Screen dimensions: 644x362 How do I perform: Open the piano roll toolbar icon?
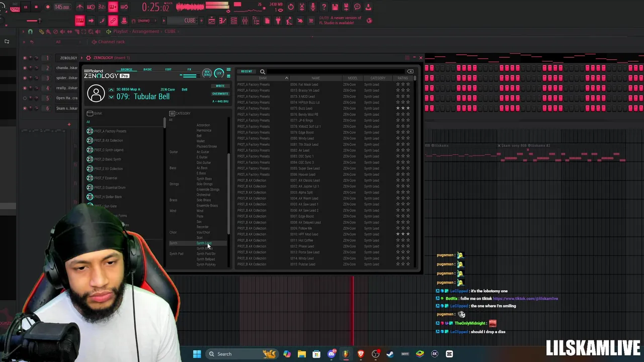coord(222,21)
